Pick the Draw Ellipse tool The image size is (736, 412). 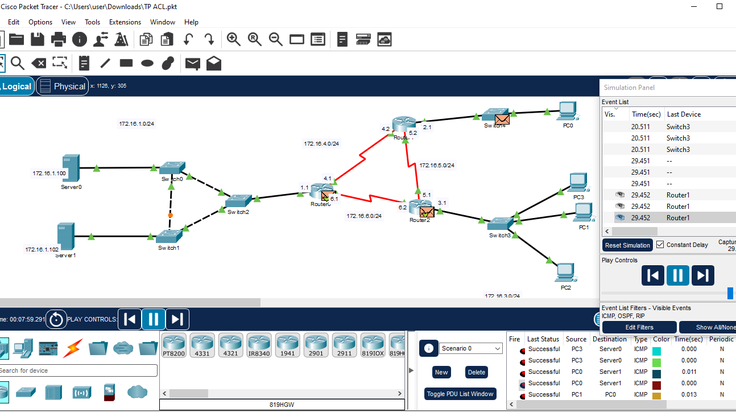point(147,63)
